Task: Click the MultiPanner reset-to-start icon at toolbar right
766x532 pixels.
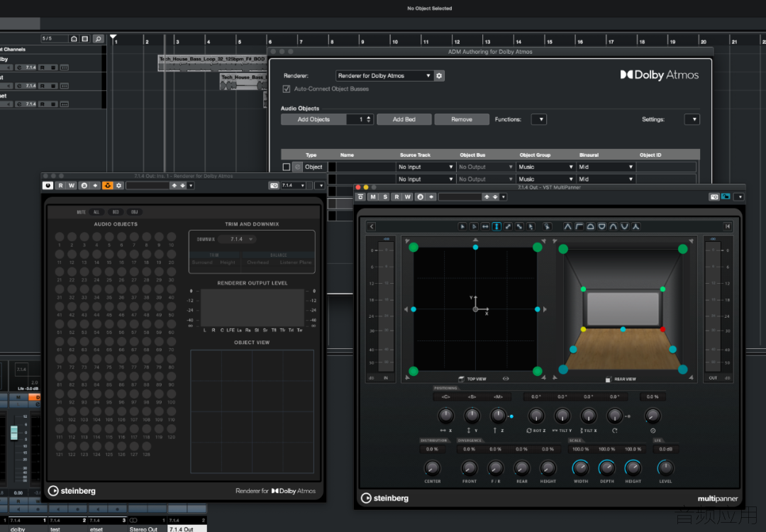Action: [x=728, y=227]
